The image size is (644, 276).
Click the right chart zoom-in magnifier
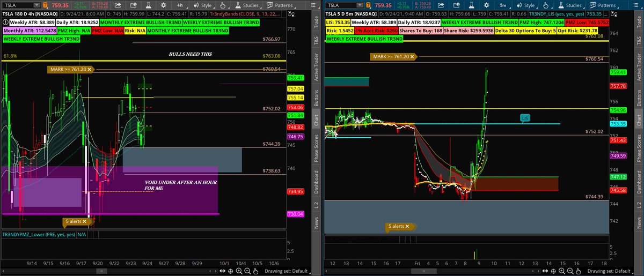click(561, 271)
